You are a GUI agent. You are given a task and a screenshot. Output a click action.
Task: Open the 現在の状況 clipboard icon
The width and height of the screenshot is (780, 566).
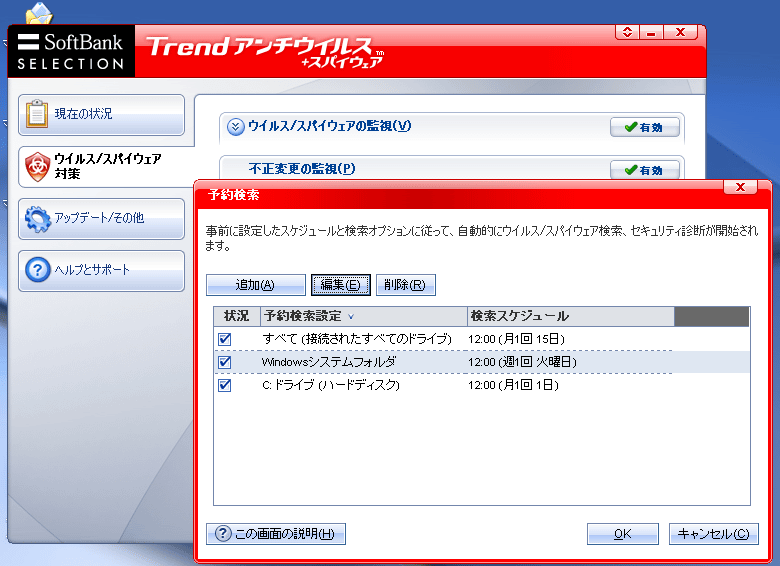[37, 113]
